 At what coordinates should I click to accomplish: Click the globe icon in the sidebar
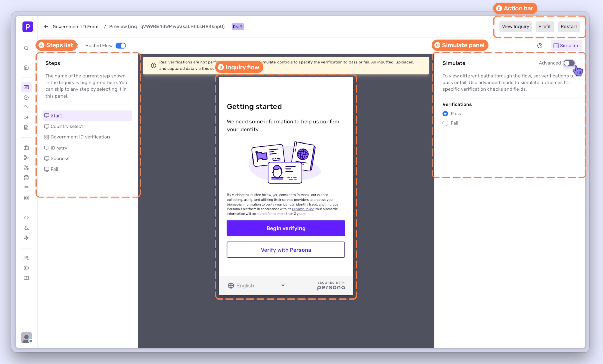coord(26,268)
